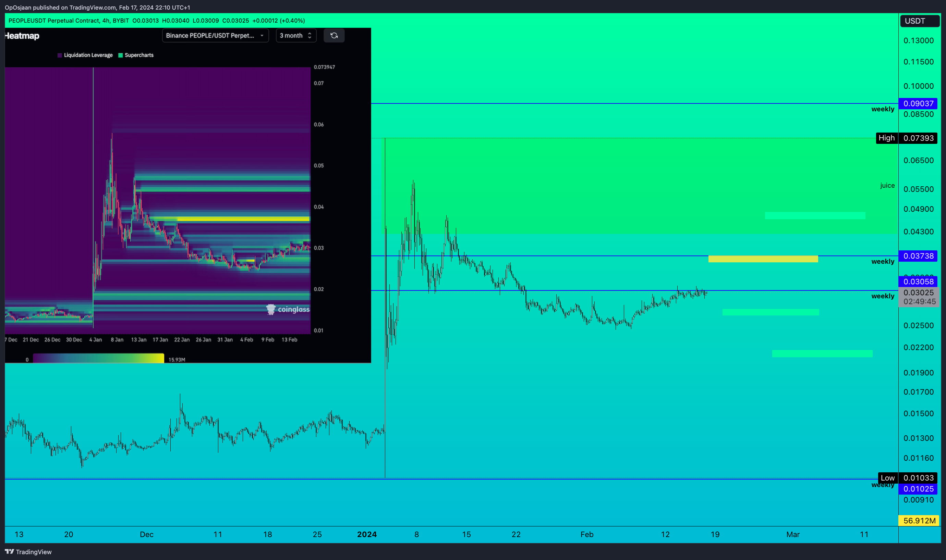Click the USDT currency button on price axis
The width and height of the screenshot is (946, 560).
[x=919, y=21]
